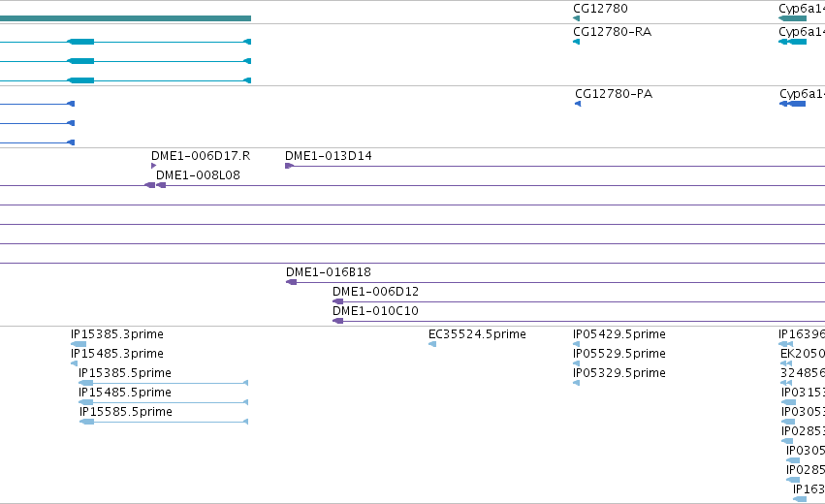Screen dimensions: 825x504
Task: Click the DME1-006D17.R label
Action: [x=201, y=156]
